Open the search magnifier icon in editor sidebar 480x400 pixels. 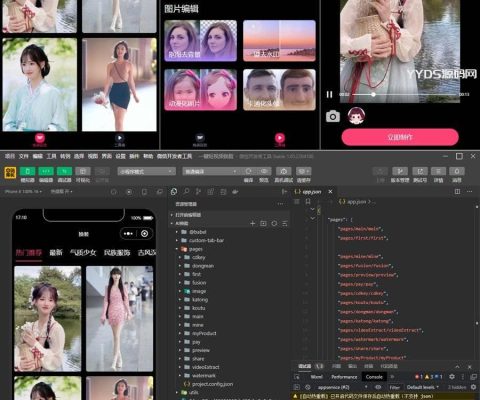tap(186, 192)
